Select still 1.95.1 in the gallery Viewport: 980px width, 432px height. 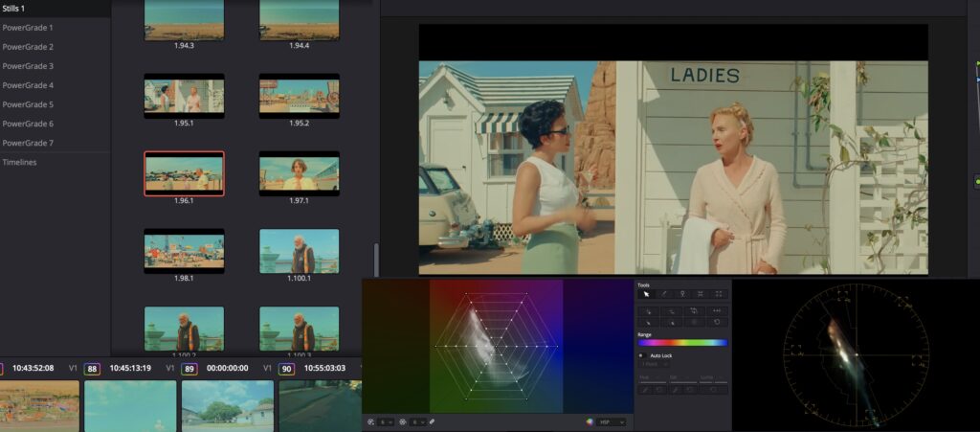(x=184, y=96)
